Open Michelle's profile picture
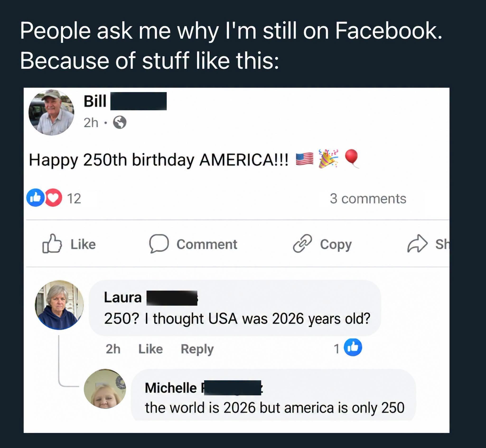 105,389
